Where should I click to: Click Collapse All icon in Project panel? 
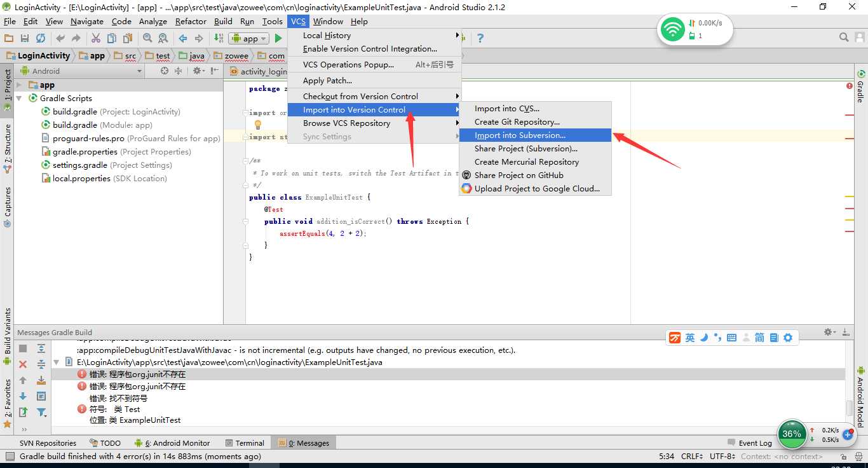[179, 71]
